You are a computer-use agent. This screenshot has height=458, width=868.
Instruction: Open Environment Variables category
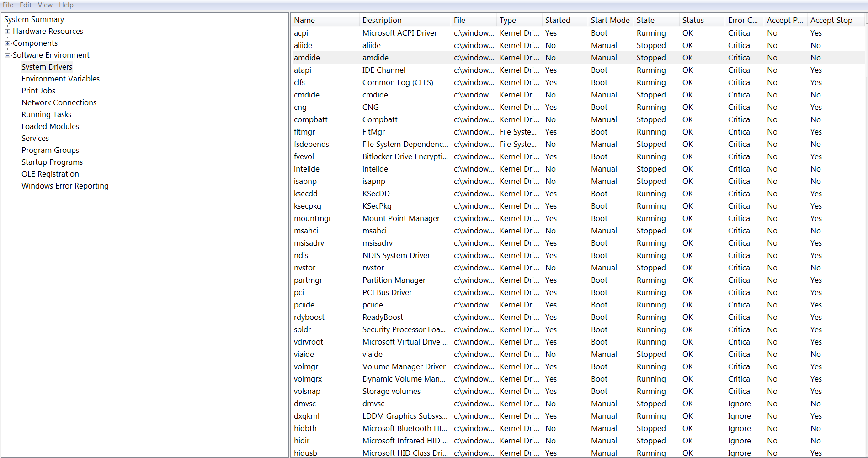pyautogui.click(x=60, y=79)
